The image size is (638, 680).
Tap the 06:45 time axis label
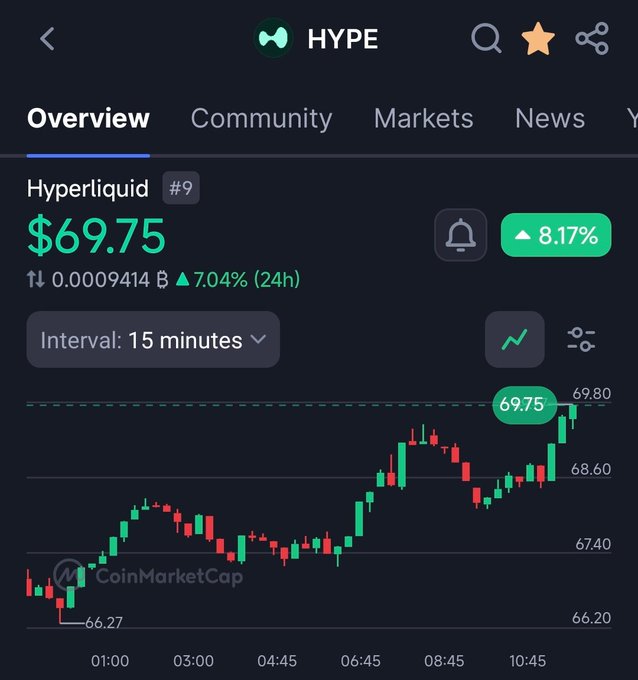pyautogui.click(x=360, y=661)
